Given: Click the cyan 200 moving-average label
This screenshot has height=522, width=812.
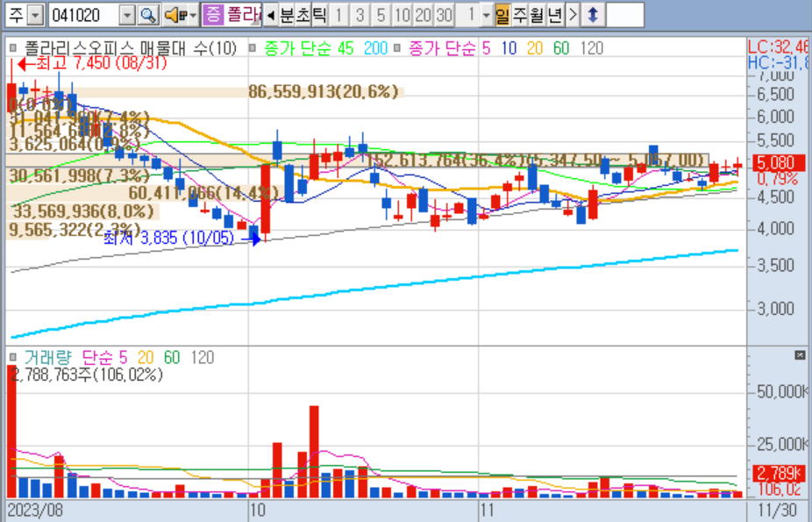Looking at the screenshot, I should pyautogui.click(x=375, y=48).
